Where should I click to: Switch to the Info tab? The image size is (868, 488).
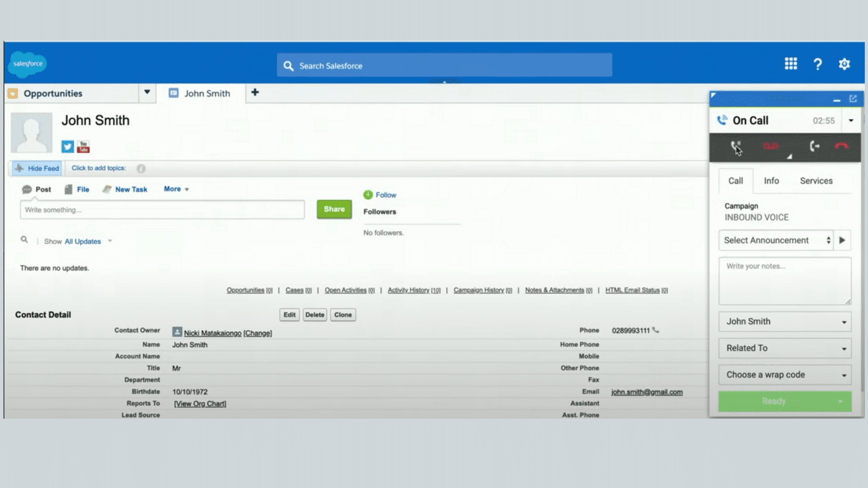[771, 181]
